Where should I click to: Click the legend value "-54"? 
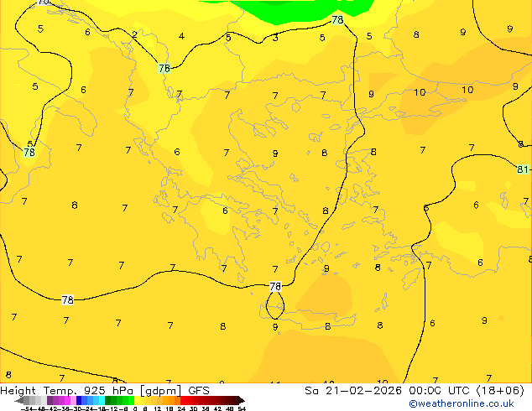27,408
